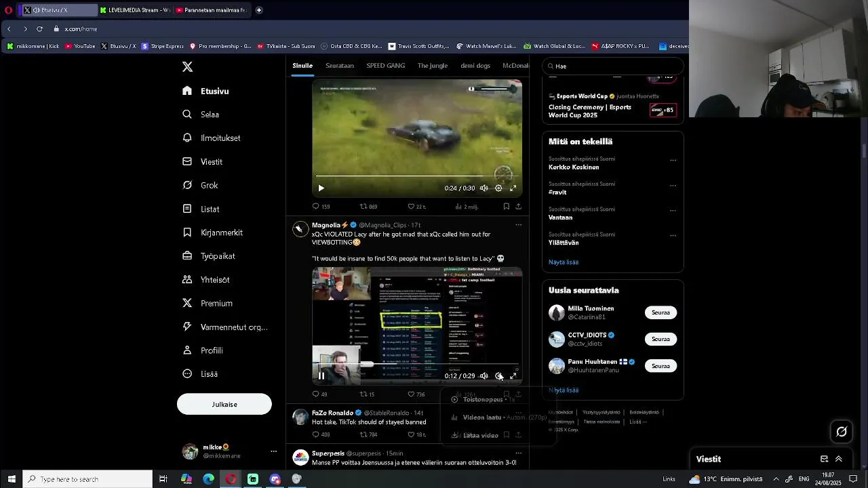Click the Hae search field
The width and height of the screenshot is (868, 488).
tap(613, 66)
